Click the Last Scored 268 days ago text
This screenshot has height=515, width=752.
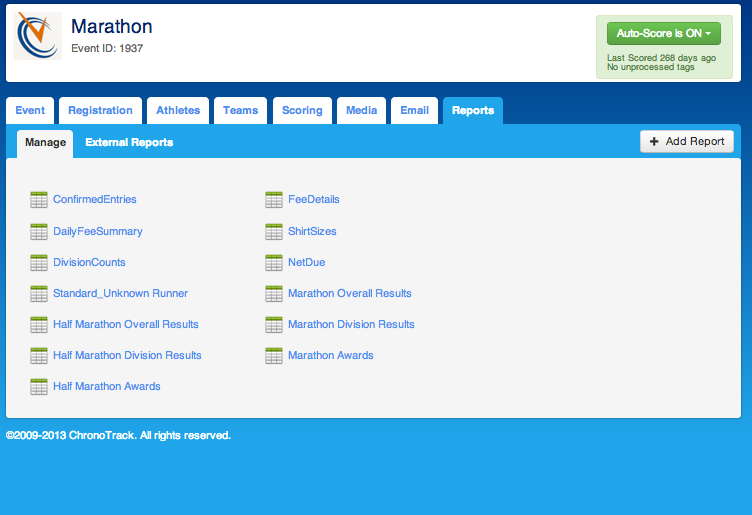[661, 58]
